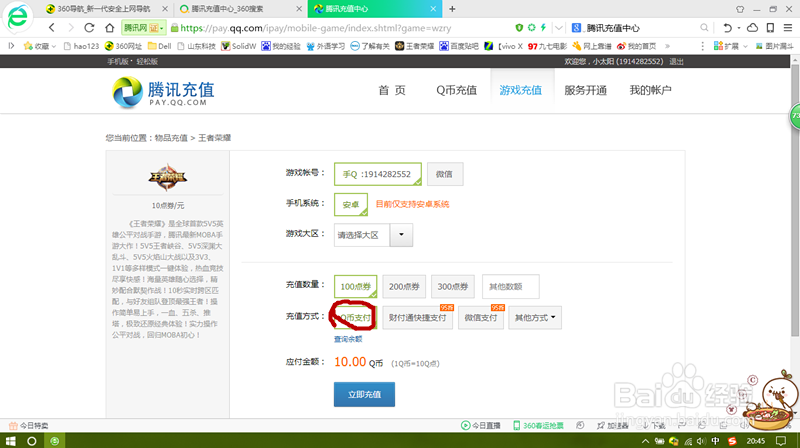Click the 今日特卖 status bar item
This screenshot has width=800, height=448.
[x=29, y=426]
